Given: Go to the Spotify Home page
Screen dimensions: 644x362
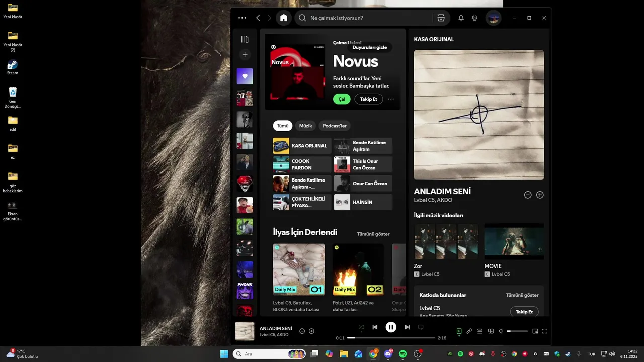Looking at the screenshot, I should tap(284, 18).
